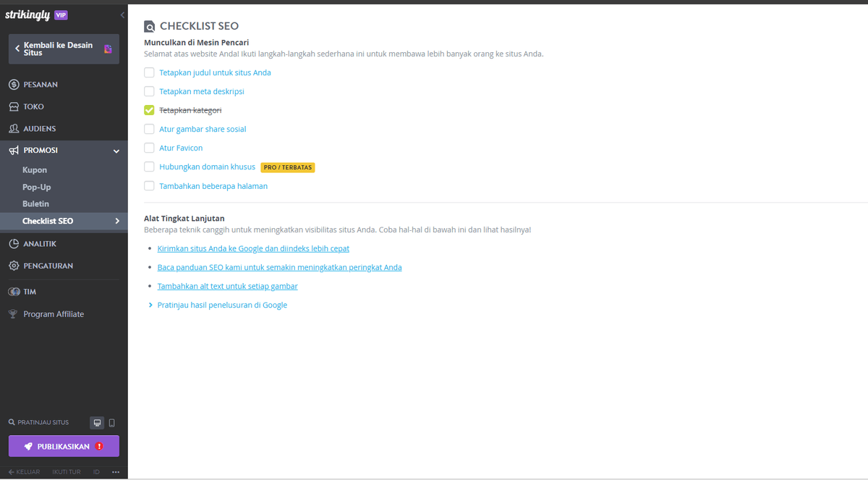Open the Pratinjau Situs magnifier icon
Image resolution: width=868 pixels, height=480 pixels.
click(x=10, y=422)
